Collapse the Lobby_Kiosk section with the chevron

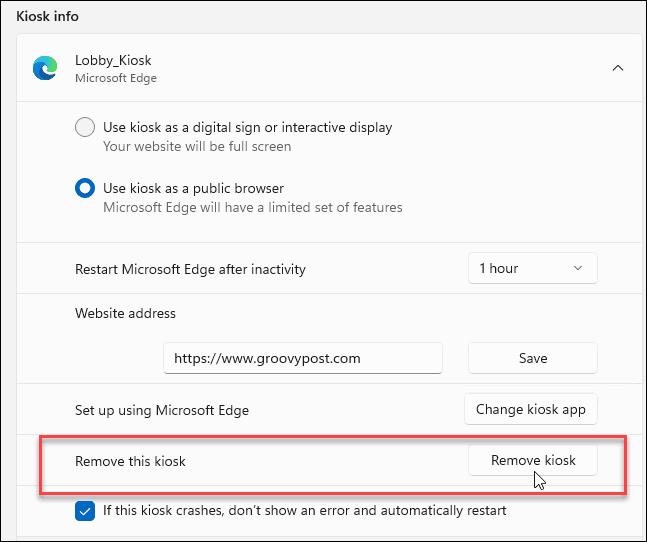(618, 68)
